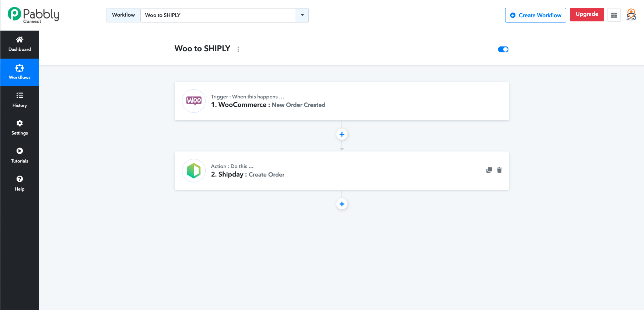
Task: Open Settings from the sidebar
Action: 20,128
